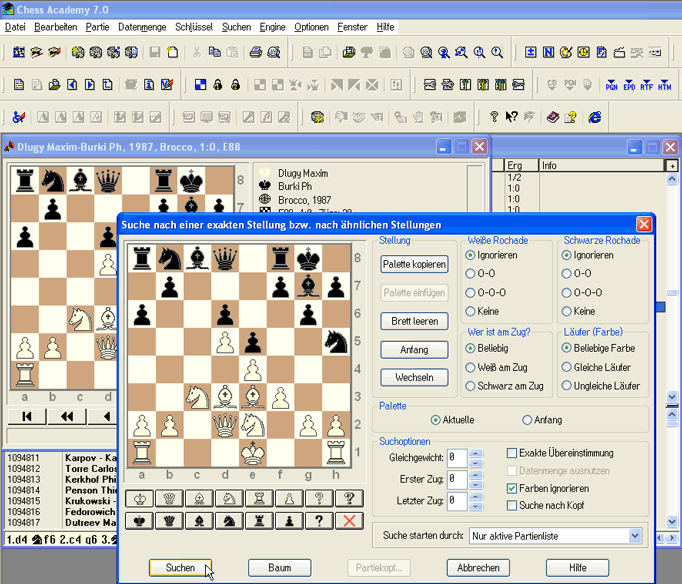Jump to start of game button
Image resolution: width=682 pixels, height=584 pixels.
[27, 416]
